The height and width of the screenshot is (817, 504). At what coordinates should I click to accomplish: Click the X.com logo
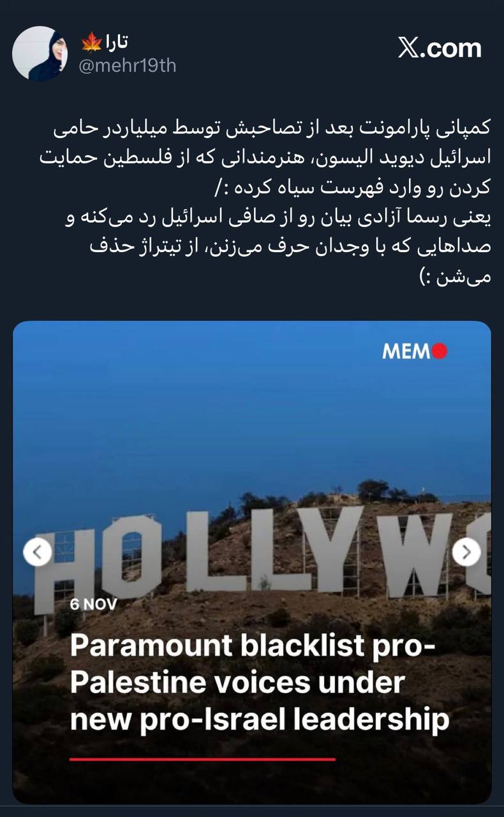(x=440, y=48)
